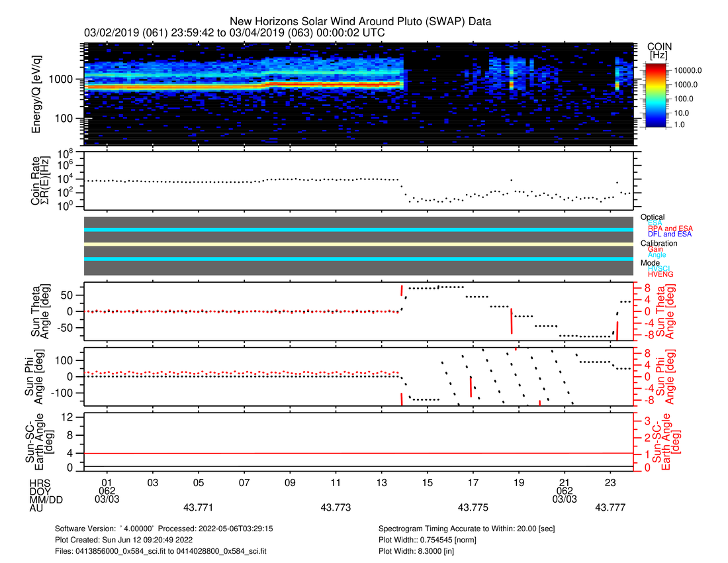This screenshot has width=728, height=563.
Task: Click the pale yellow calibration band
Action: click(359, 244)
